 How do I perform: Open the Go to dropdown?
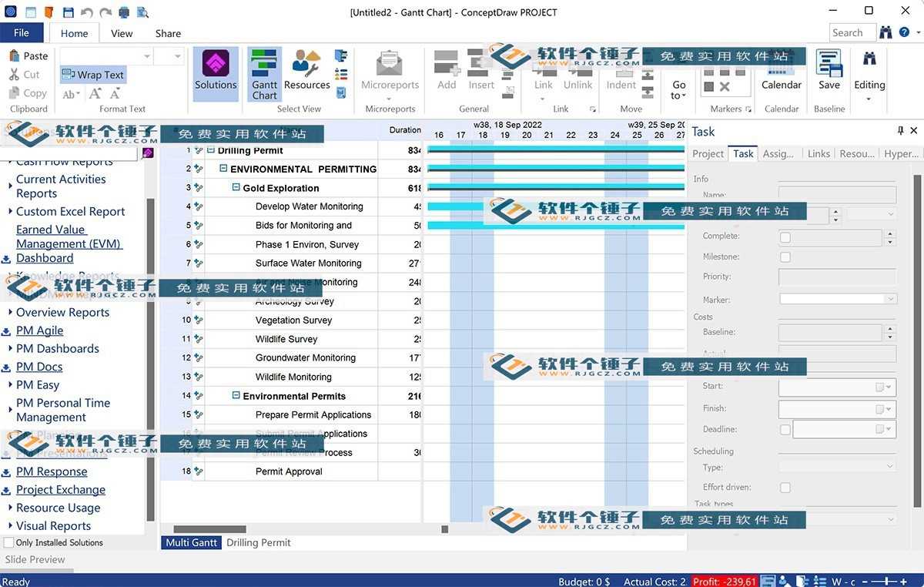pyautogui.click(x=678, y=89)
